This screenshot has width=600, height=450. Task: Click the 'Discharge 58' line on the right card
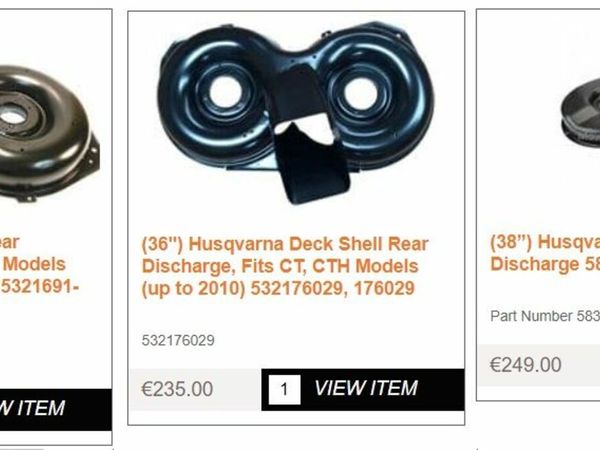(545, 264)
